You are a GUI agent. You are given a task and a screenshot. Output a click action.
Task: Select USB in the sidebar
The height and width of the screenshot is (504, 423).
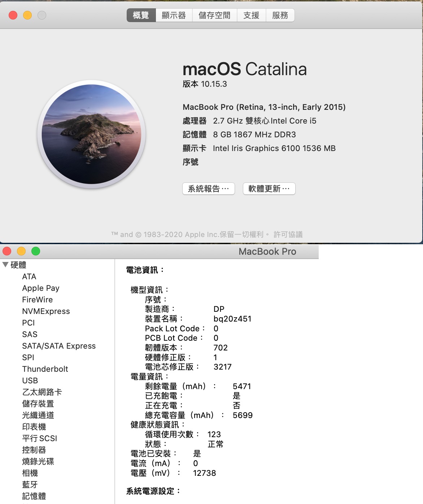30,381
